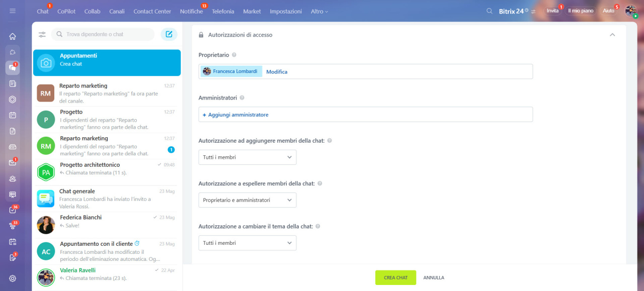This screenshot has width=644, height=291.
Task: Open the mail envelope icon in sidebar
Action: click(13, 163)
